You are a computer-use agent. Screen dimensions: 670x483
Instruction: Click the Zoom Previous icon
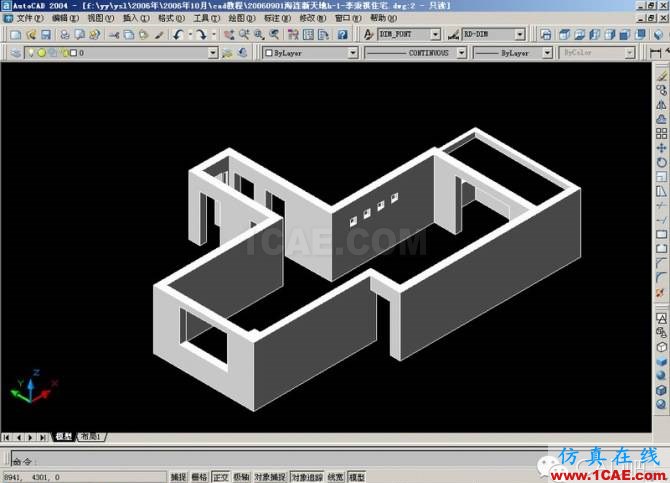(x=274, y=35)
